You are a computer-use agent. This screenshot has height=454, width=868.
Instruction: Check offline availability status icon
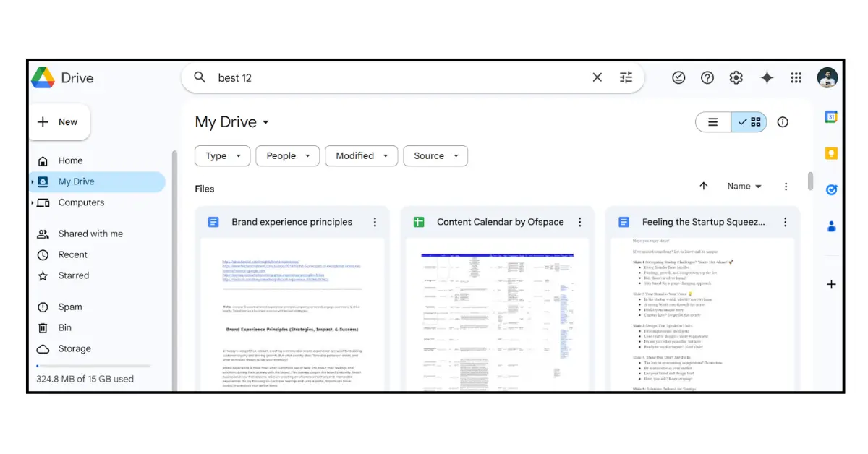pyautogui.click(x=678, y=77)
